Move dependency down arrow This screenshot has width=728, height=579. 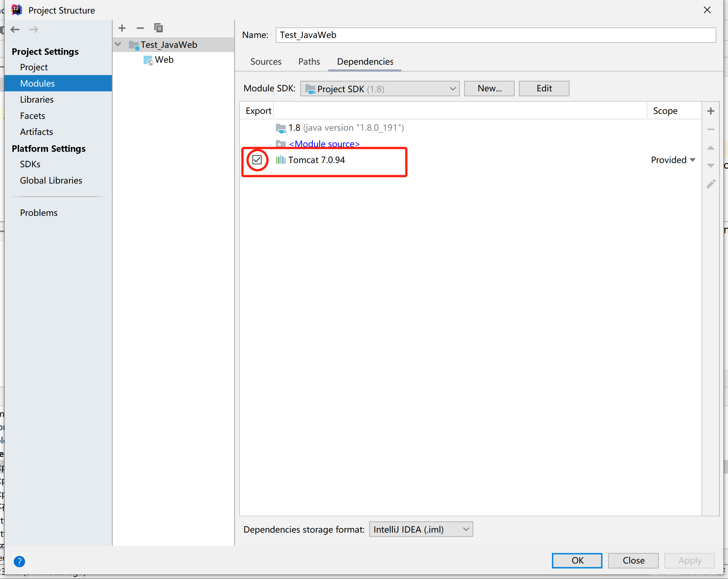[x=711, y=166]
